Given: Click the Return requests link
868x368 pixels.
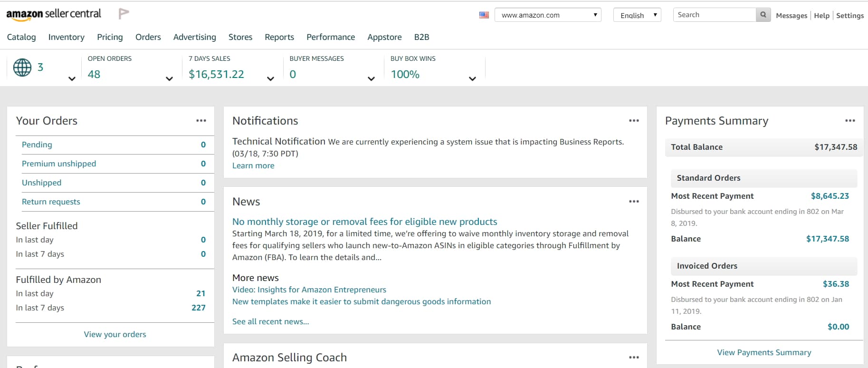Looking at the screenshot, I should (51, 202).
